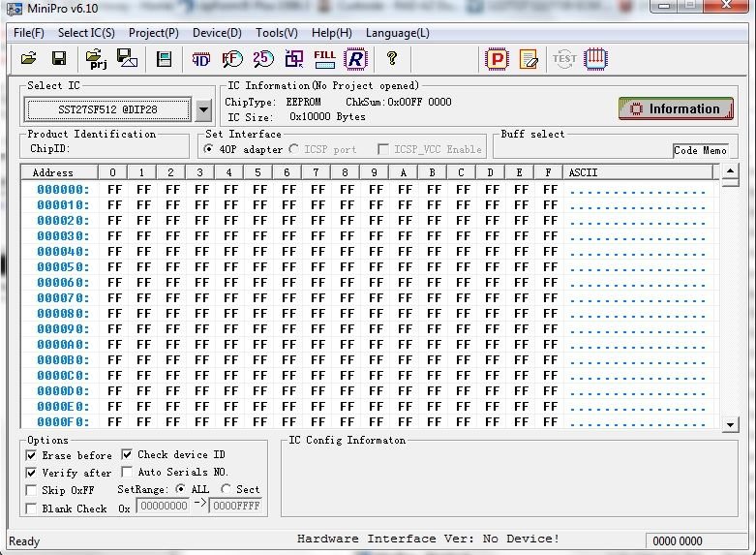Click the red P program chip icon
The width and height of the screenshot is (756, 555).
tap(497, 59)
